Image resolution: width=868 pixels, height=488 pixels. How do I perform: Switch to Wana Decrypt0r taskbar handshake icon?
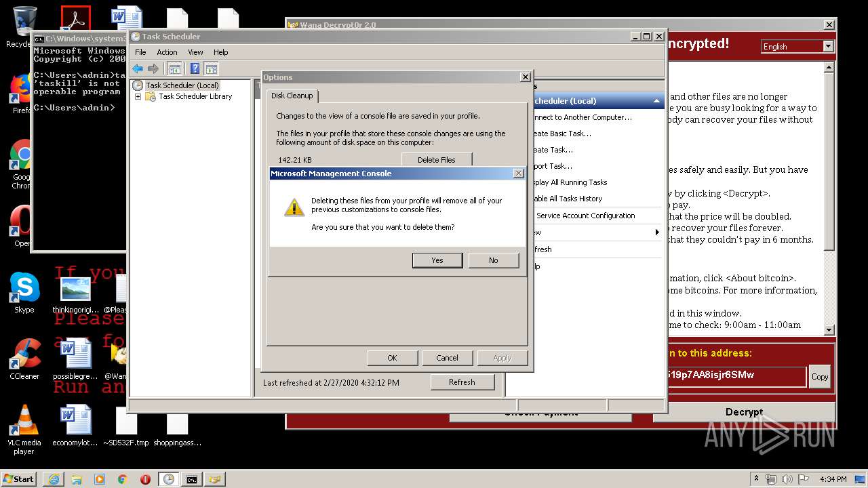(x=215, y=479)
